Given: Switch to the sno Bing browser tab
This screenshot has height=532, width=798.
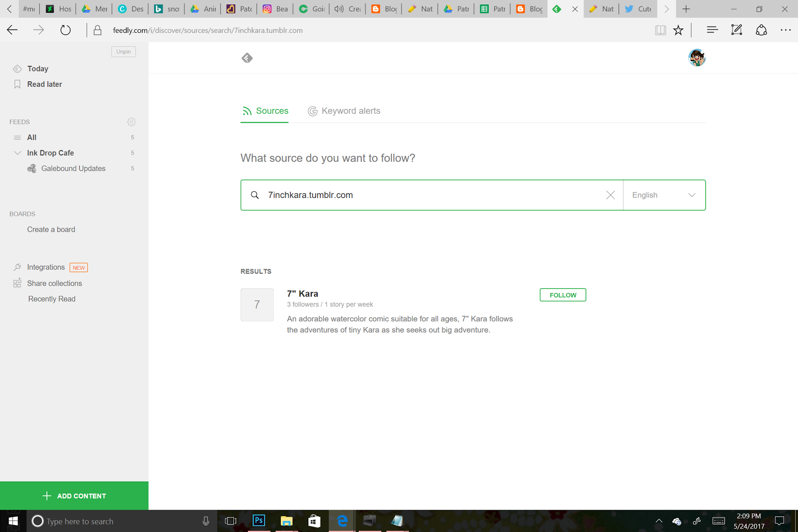Looking at the screenshot, I should click(167, 9).
